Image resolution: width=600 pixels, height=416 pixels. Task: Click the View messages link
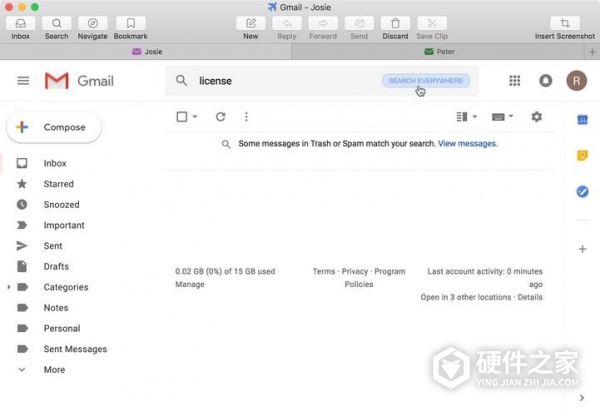pos(467,144)
